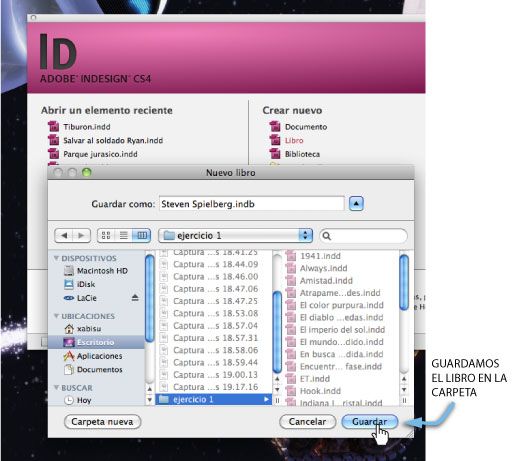This screenshot has height=461, width=521.
Task: Collapse the UBICACIONES section
Action: click(x=56, y=316)
